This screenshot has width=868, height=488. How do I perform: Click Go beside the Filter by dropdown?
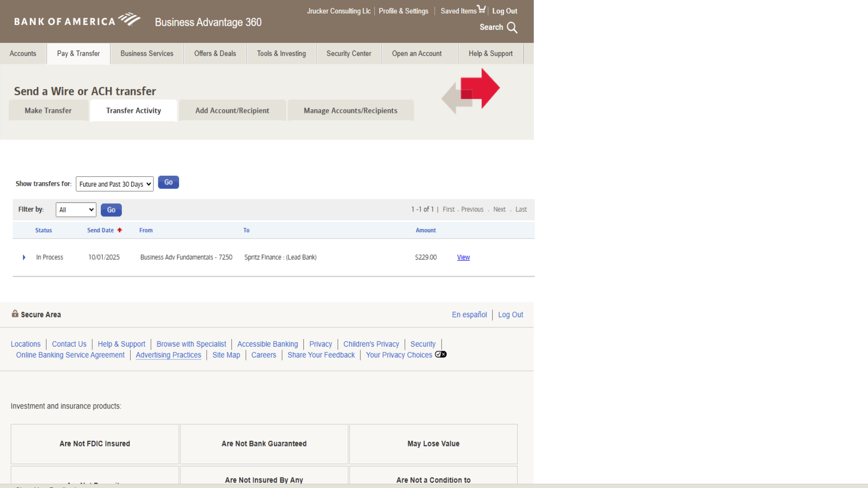pyautogui.click(x=111, y=210)
